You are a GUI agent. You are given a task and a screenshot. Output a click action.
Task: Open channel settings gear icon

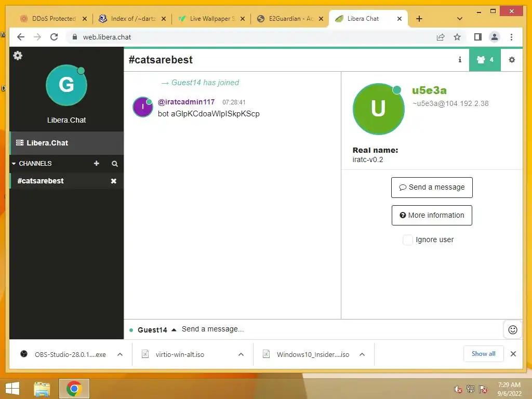point(512,60)
